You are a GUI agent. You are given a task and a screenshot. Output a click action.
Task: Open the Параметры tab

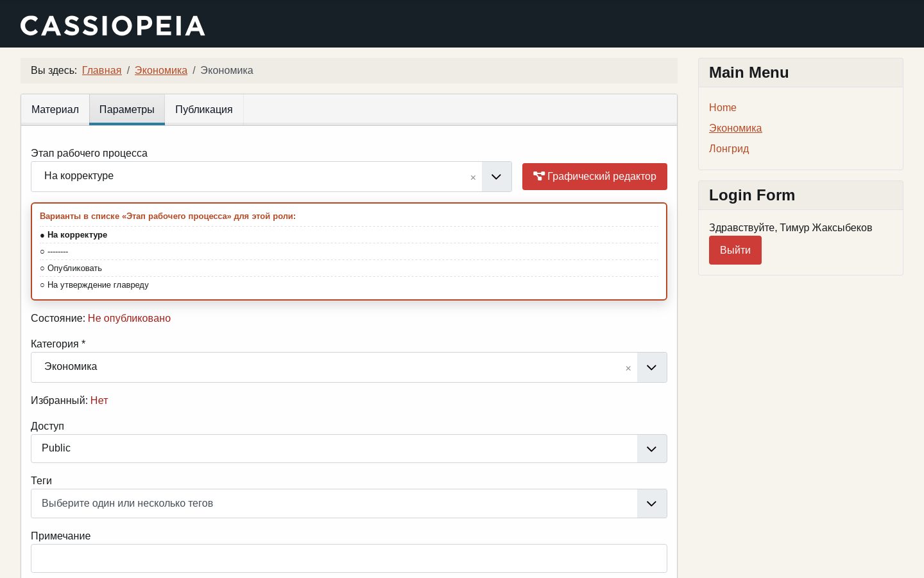(127, 110)
